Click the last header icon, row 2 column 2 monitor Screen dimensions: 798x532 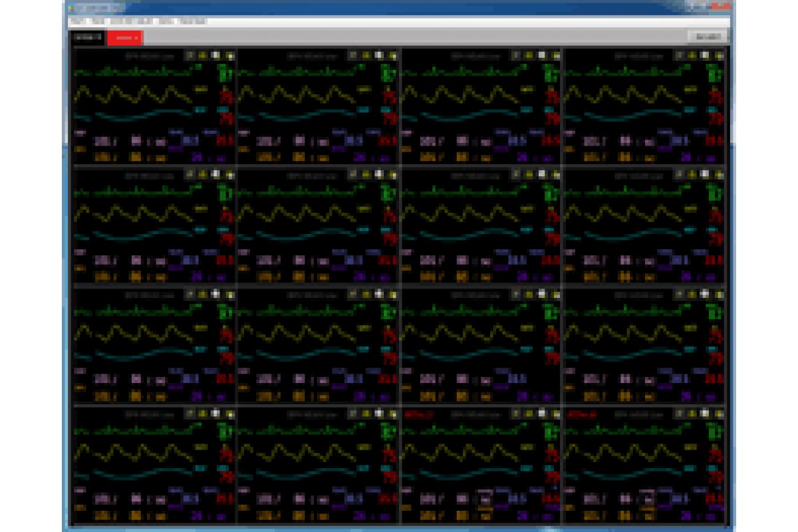393,175
